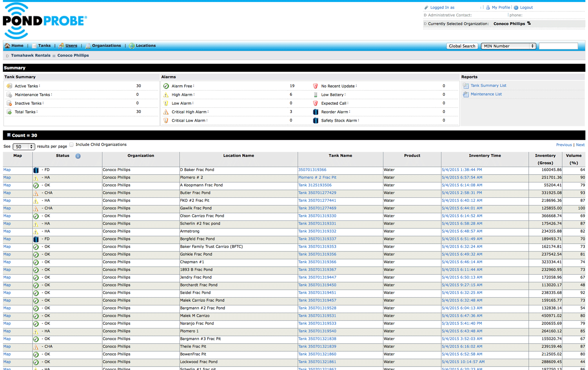Click the Tank Summary List report icon
The width and height of the screenshot is (588, 370).
[466, 86]
